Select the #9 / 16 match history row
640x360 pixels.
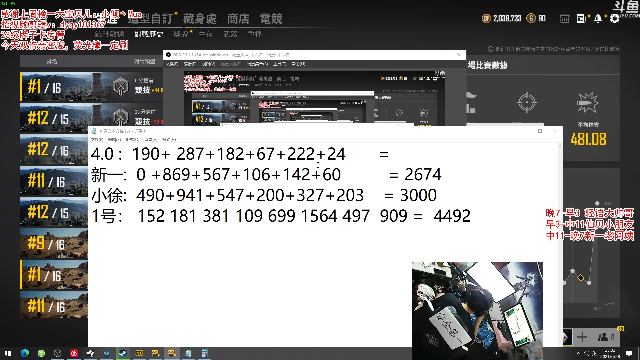pos(54,244)
